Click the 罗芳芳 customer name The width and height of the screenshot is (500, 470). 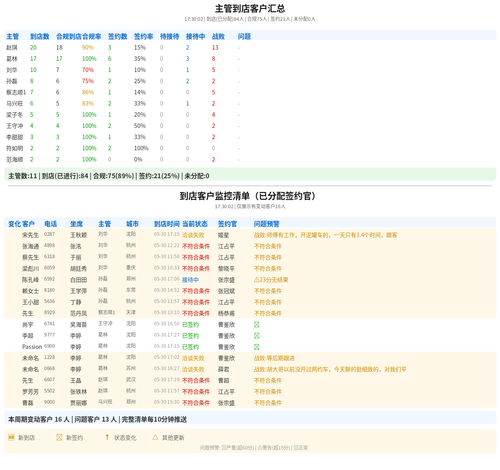click(30, 392)
